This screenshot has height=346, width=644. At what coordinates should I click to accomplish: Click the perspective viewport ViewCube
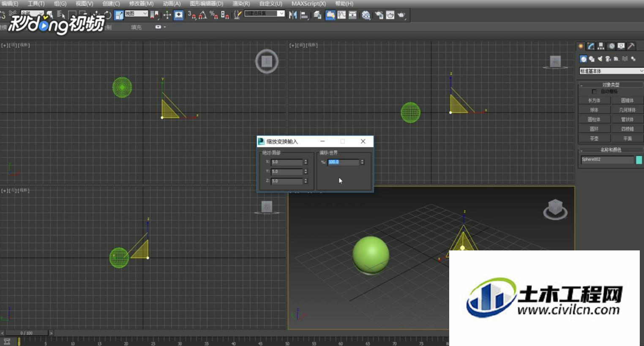(555, 209)
